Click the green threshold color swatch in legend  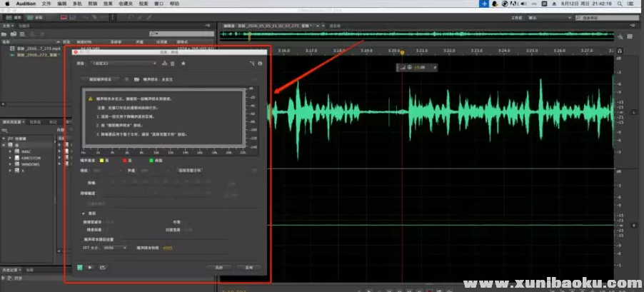coord(152,161)
